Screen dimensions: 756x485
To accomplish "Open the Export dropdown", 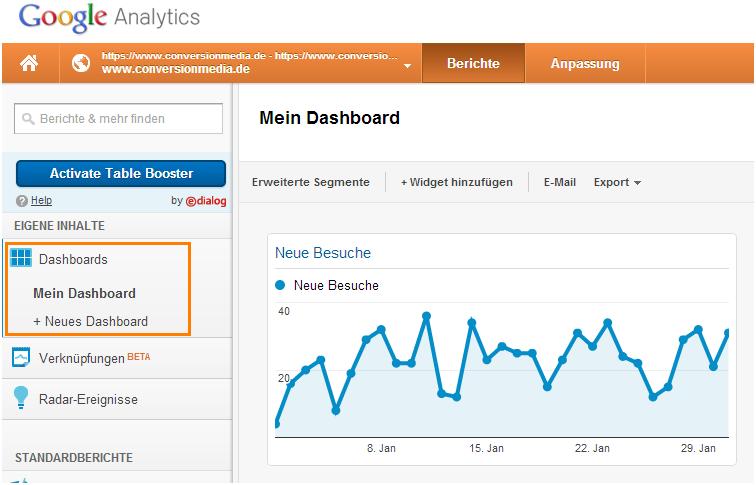I will pos(617,182).
